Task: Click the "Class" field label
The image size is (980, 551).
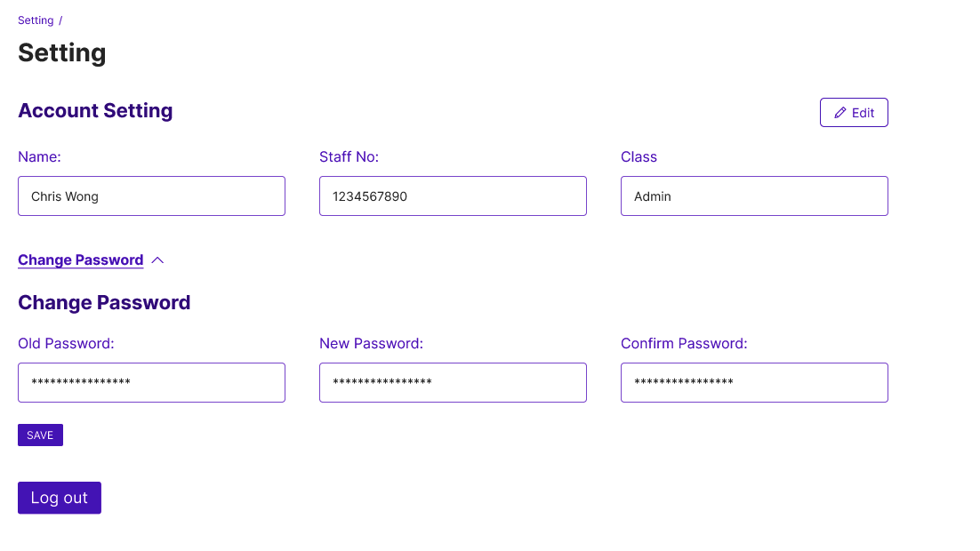Action: pyautogui.click(x=639, y=157)
